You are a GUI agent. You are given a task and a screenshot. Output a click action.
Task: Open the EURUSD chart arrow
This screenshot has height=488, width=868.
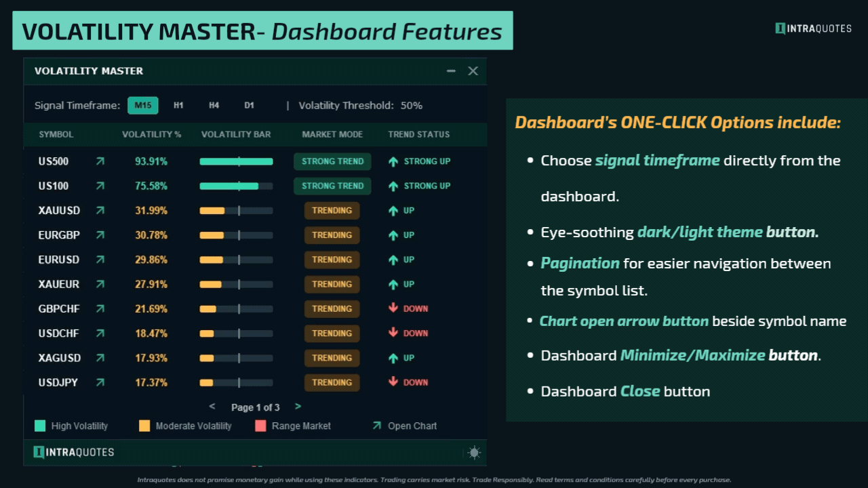[100, 260]
